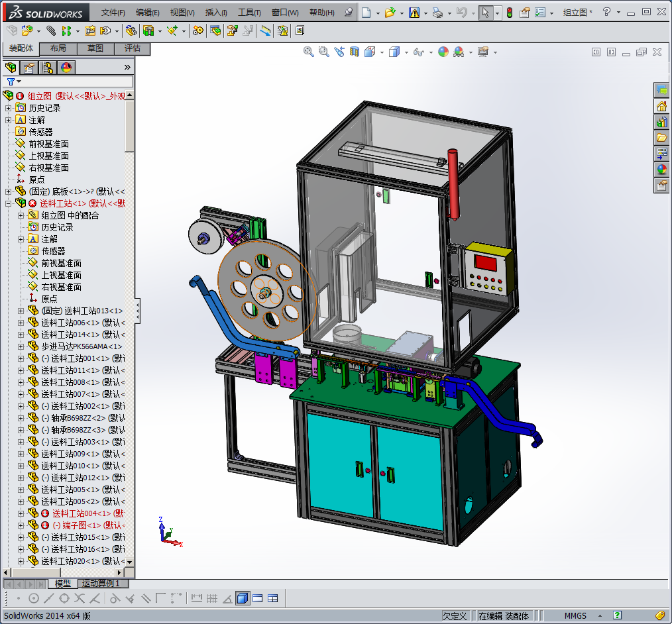This screenshot has height=624, width=672.
Task: Click the Zoom to Area icon
Action: tap(323, 52)
